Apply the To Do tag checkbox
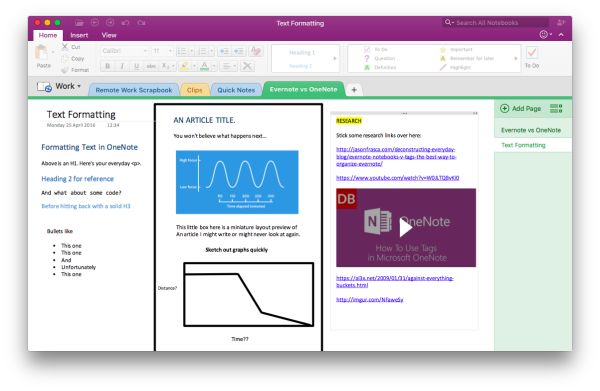The image size is (600, 391). 367,49
